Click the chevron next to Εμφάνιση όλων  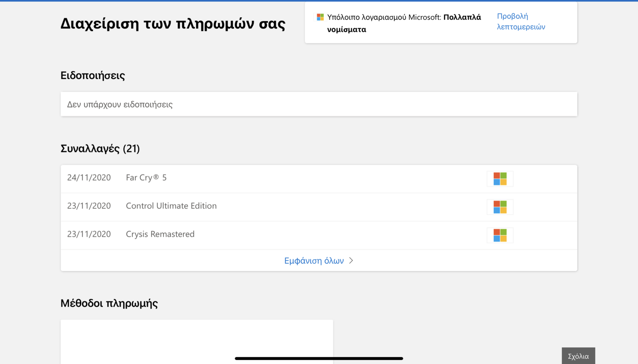(351, 260)
